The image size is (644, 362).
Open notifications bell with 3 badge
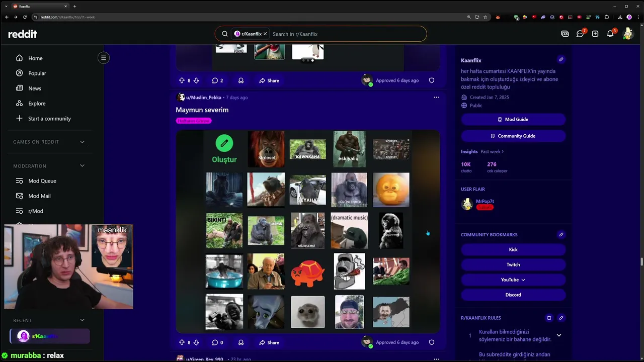pos(610,34)
